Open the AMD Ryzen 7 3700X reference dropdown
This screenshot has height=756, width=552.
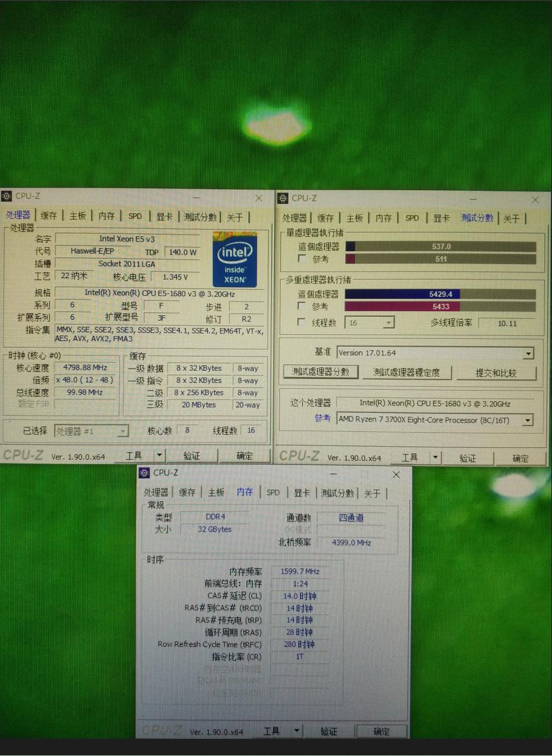tap(435, 420)
